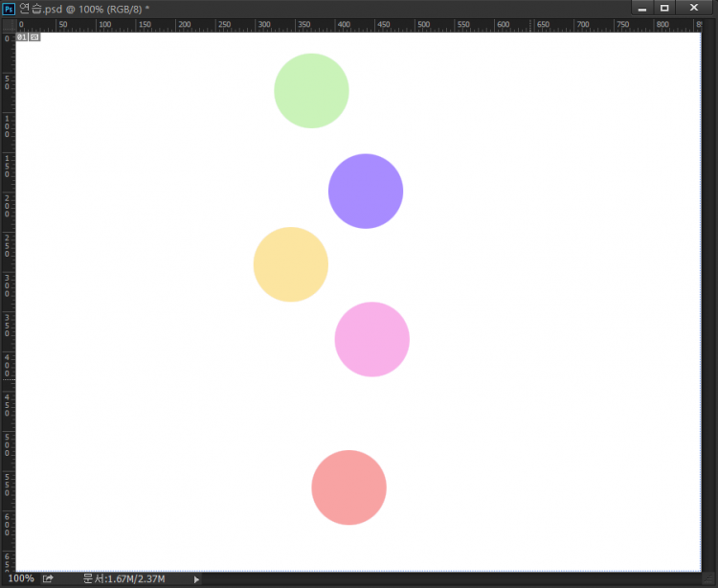Screen dimensions: 718x588
Task: Click the document size info 1.67M/2.37M
Action: point(123,579)
